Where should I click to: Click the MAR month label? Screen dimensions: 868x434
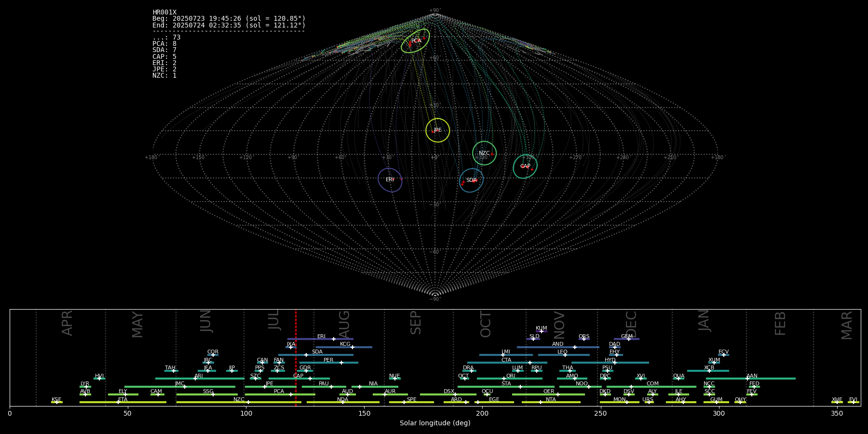coord(847,325)
